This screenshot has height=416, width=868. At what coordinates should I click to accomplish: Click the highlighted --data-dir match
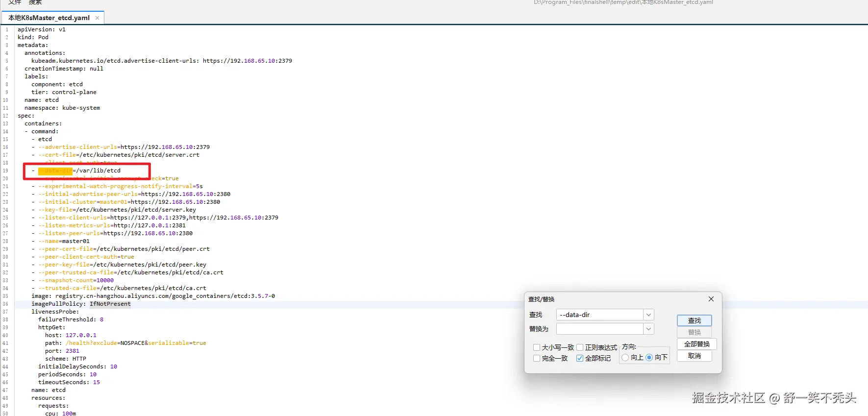tap(55, 171)
